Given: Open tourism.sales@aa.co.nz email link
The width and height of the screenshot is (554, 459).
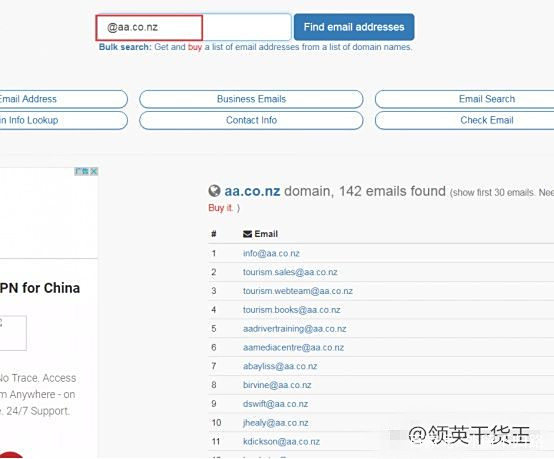Looking at the screenshot, I should pyautogui.click(x=290, y=272).
